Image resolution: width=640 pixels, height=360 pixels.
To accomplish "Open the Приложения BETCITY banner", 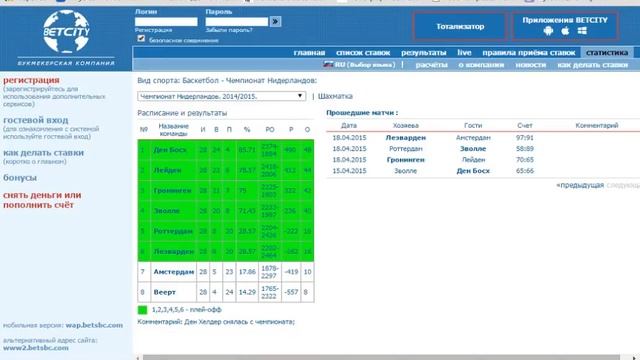I will coord(565,26).
